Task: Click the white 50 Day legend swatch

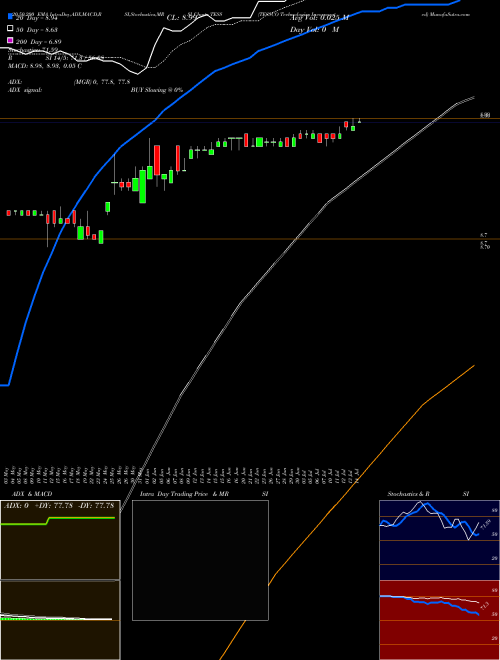Action: (10, 29)
